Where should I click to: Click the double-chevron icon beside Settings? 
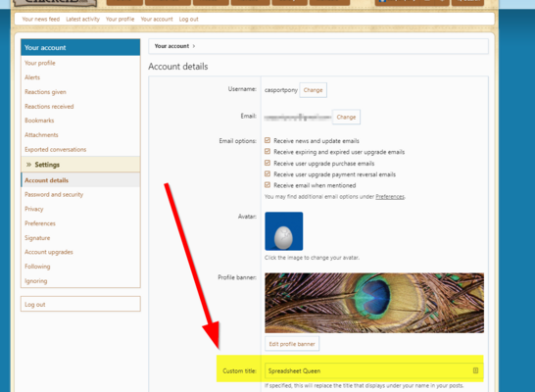pyautogui.click(x=28, y=165)
